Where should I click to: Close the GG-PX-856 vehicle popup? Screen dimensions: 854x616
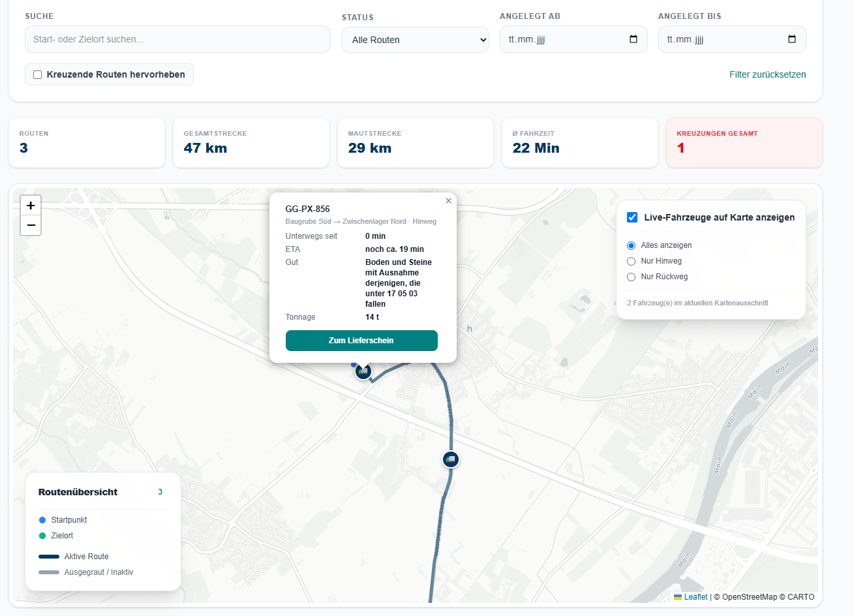[x=448, y=201]
